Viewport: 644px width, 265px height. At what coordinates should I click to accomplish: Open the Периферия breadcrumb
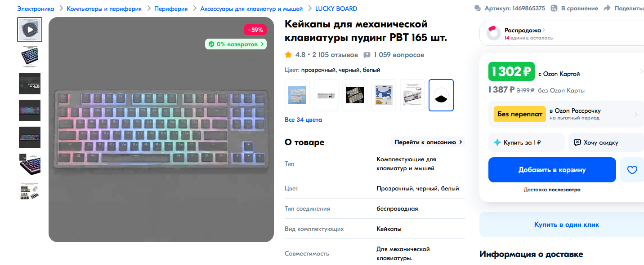pos(171,9)
